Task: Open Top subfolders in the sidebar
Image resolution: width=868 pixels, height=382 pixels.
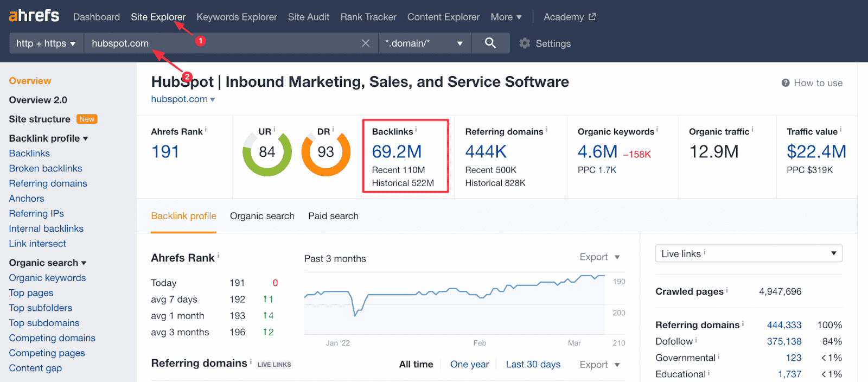Action: pos(40,308)
